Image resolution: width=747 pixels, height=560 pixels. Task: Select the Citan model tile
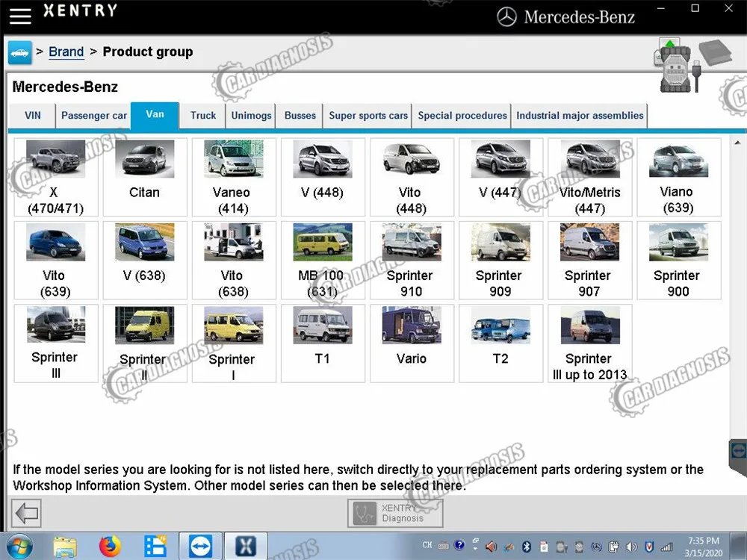tap(145, 177)
